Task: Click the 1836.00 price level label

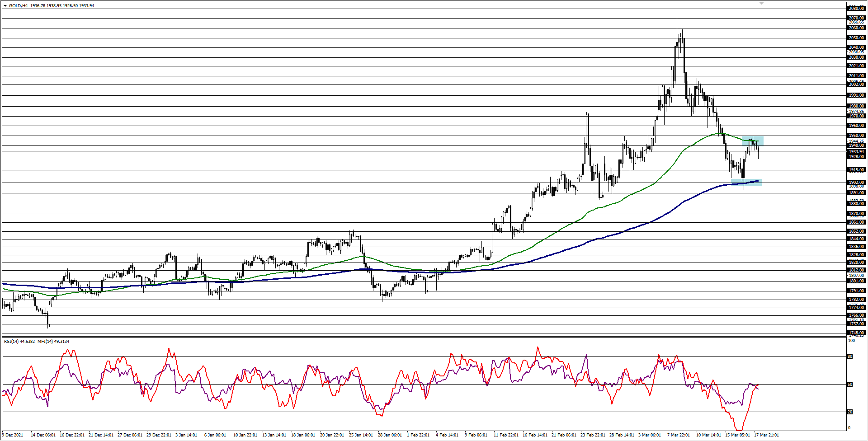Action: pos(856,247)
